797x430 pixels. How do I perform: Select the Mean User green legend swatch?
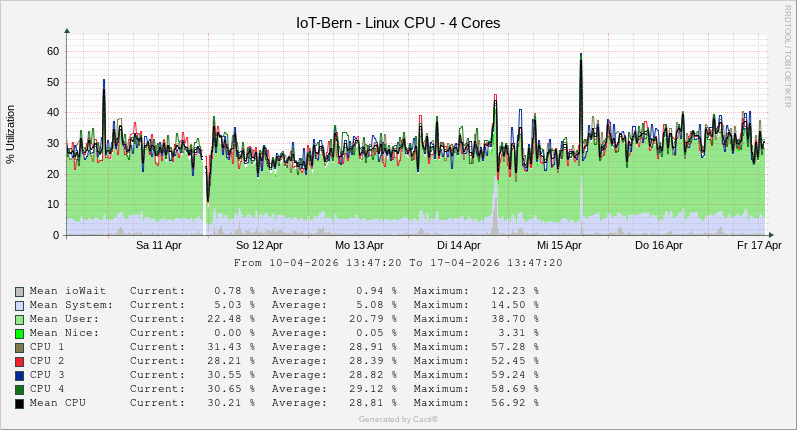[20, 319]
